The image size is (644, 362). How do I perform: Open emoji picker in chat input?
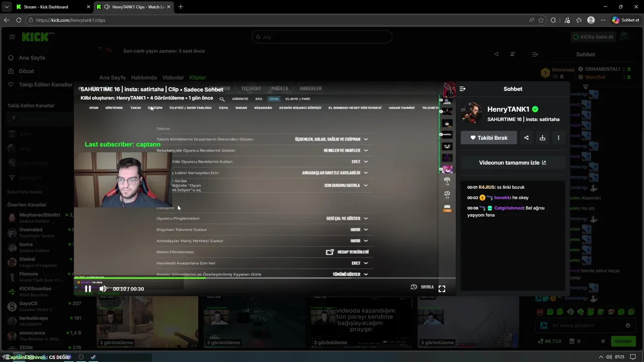coord(628,326)
